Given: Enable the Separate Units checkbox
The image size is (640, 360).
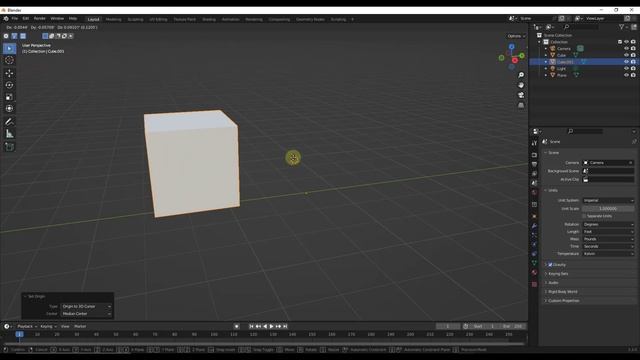Looking at the screenshot, I should [584, 216].
